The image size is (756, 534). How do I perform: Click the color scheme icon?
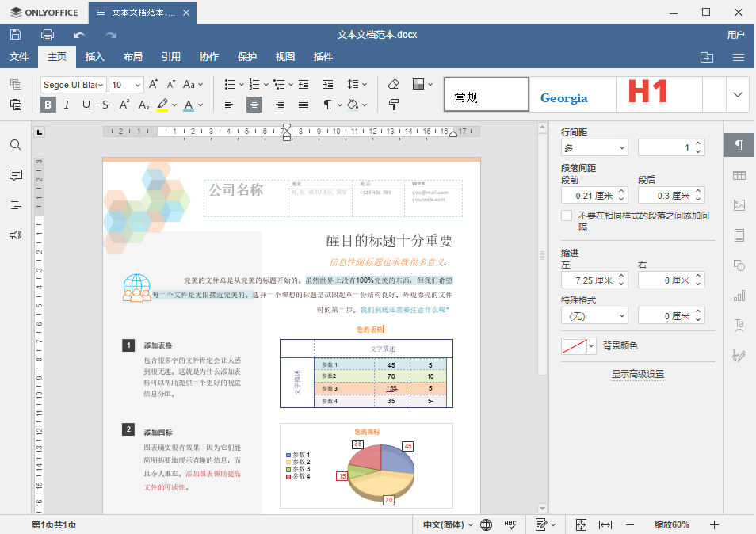coord(418,84)
